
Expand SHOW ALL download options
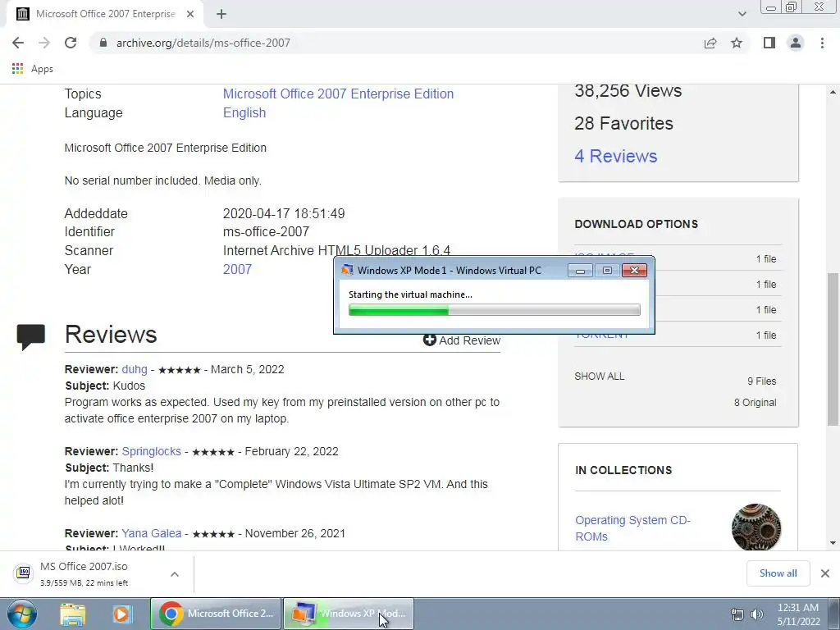600,376
